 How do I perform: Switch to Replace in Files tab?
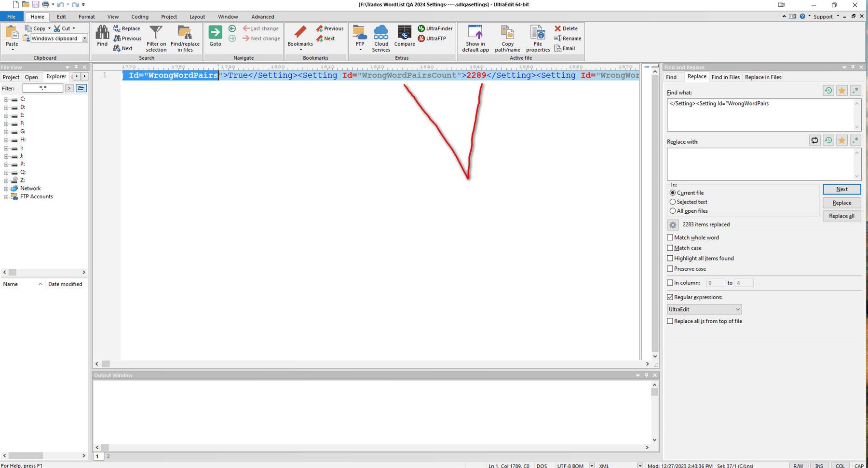pos(763,77)
